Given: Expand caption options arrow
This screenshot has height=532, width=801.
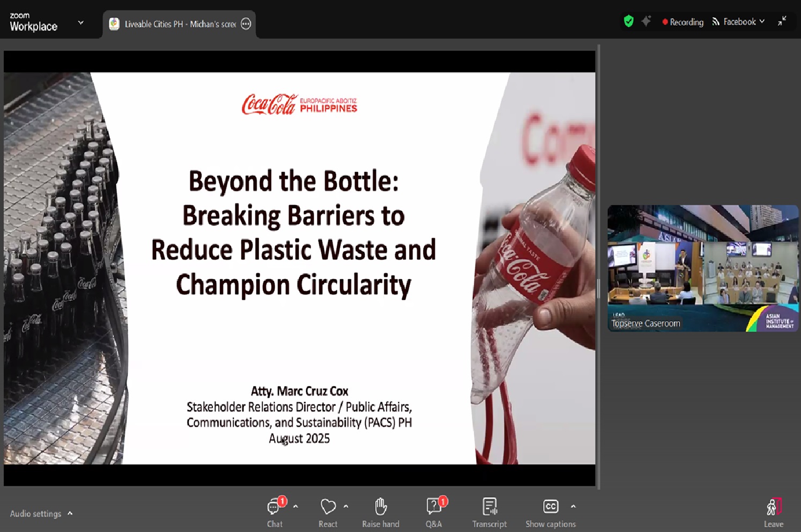Looking at the screenshot, I should pyautogui.click(x=573, y=506).
